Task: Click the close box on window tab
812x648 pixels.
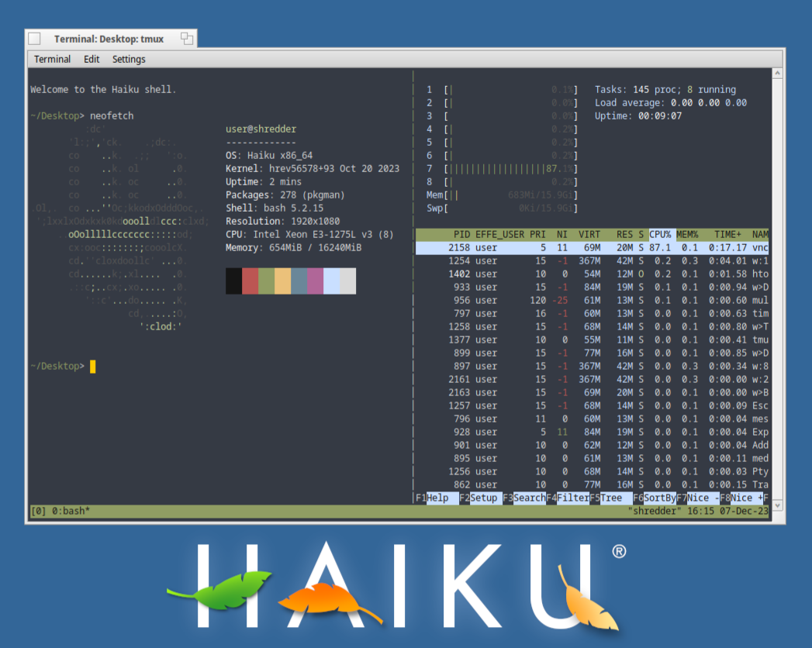Action: pos(34,38)
